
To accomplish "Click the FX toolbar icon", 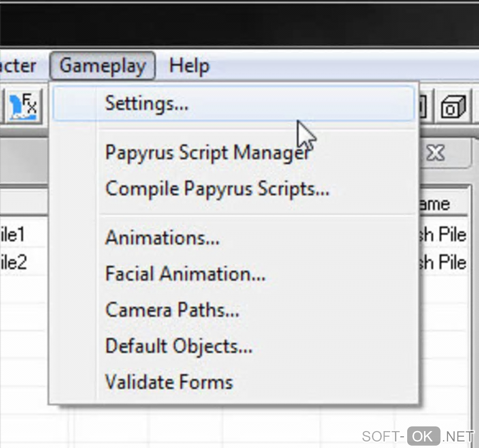I will [x=23, y=105].
